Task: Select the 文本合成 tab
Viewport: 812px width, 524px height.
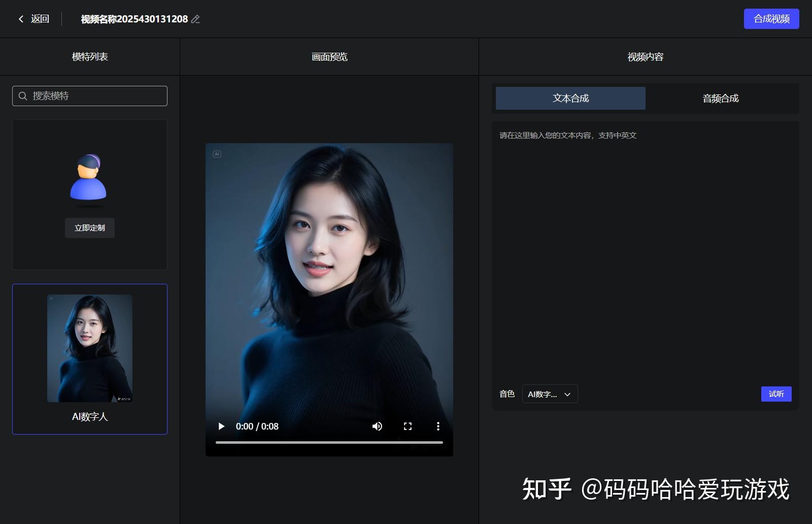Action: [x=570, y=98]
